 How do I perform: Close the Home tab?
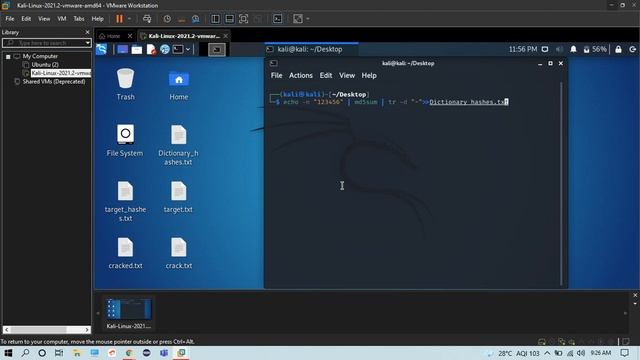coord(130,36)
